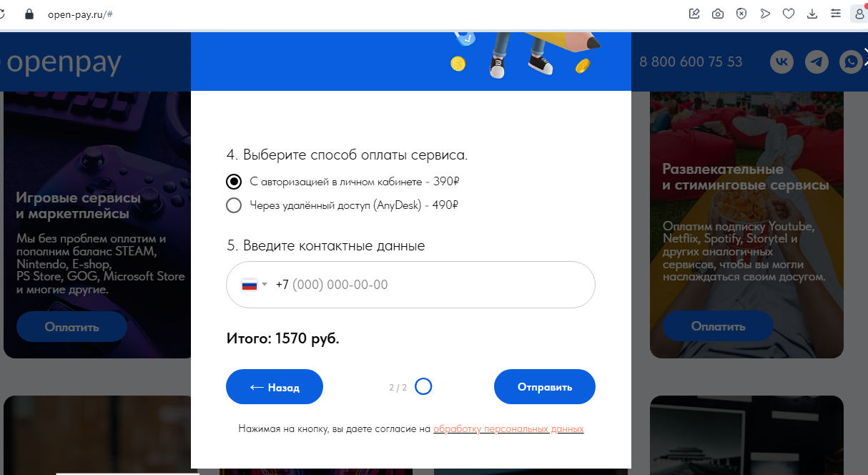
Task: Open the browser downloads icon
Action: point(812,14)
